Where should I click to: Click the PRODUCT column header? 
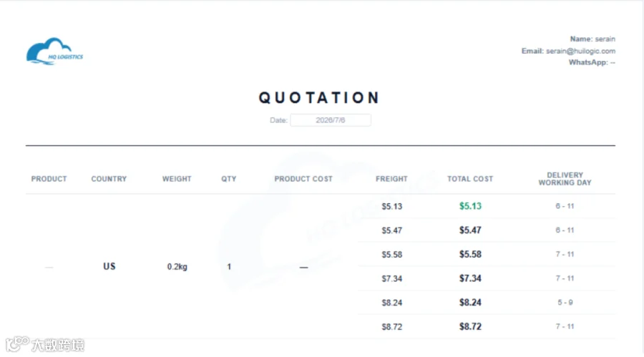coord(49,179)
